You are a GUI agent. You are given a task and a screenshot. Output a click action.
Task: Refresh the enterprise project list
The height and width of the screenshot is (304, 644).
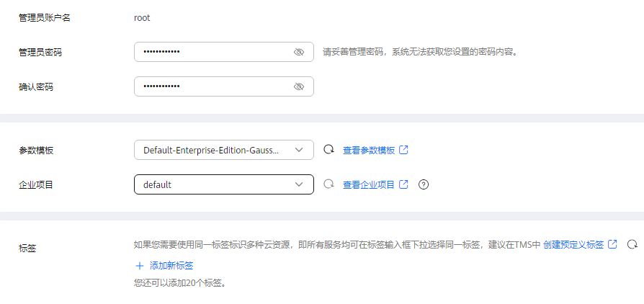328,184
